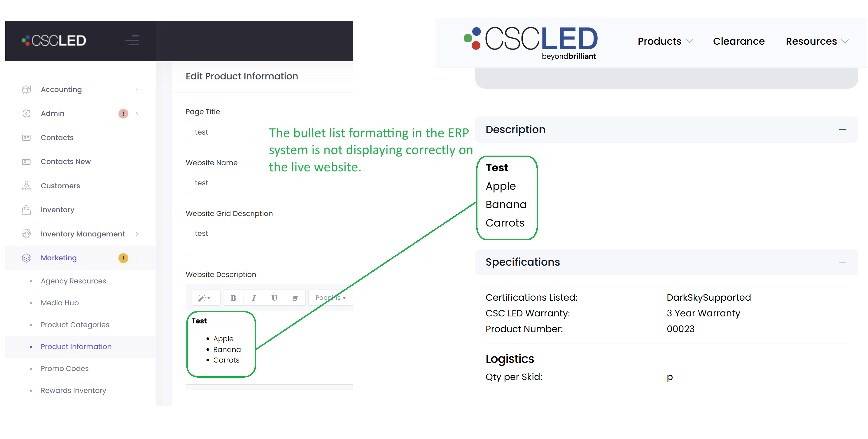Toggle underline formatting in the editor toolbar

274,298
